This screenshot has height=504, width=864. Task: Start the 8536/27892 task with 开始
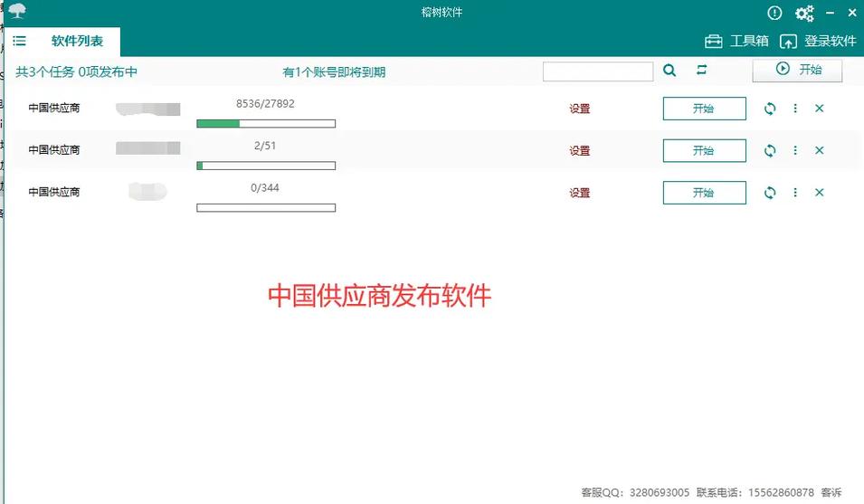[704, 109]
